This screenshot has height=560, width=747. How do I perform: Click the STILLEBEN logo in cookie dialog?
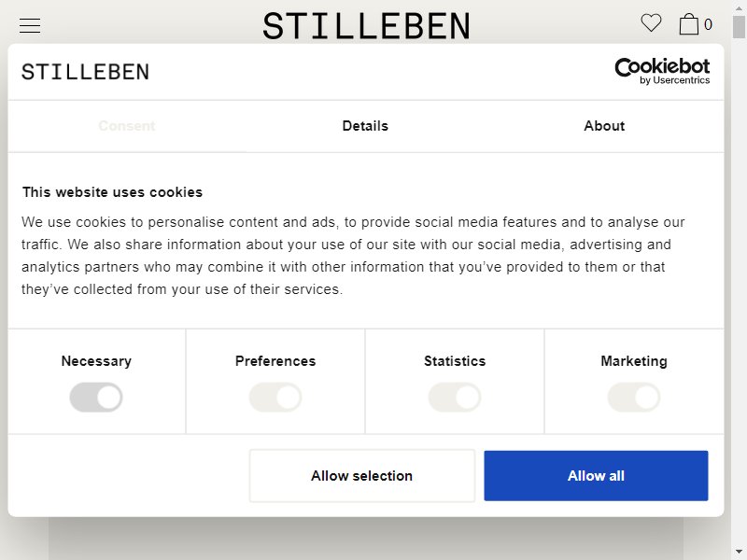(x=85, y=72)
